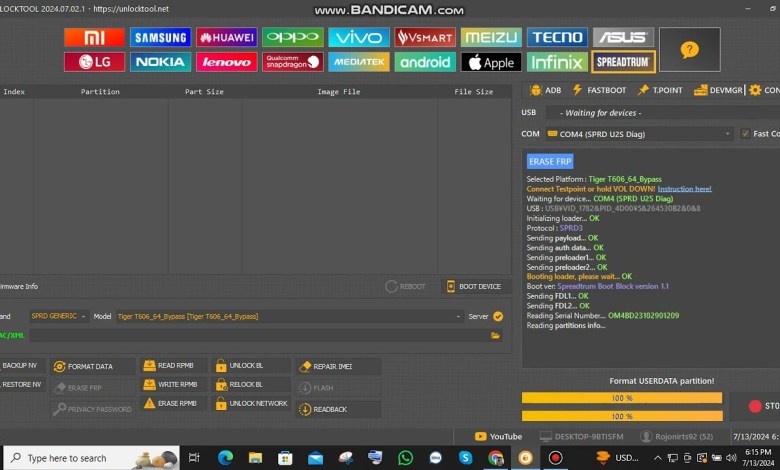Screen dimensions: 780x470
Task: Open the SPRD GENERIC brand dropdown
Action: coord(58,316)
